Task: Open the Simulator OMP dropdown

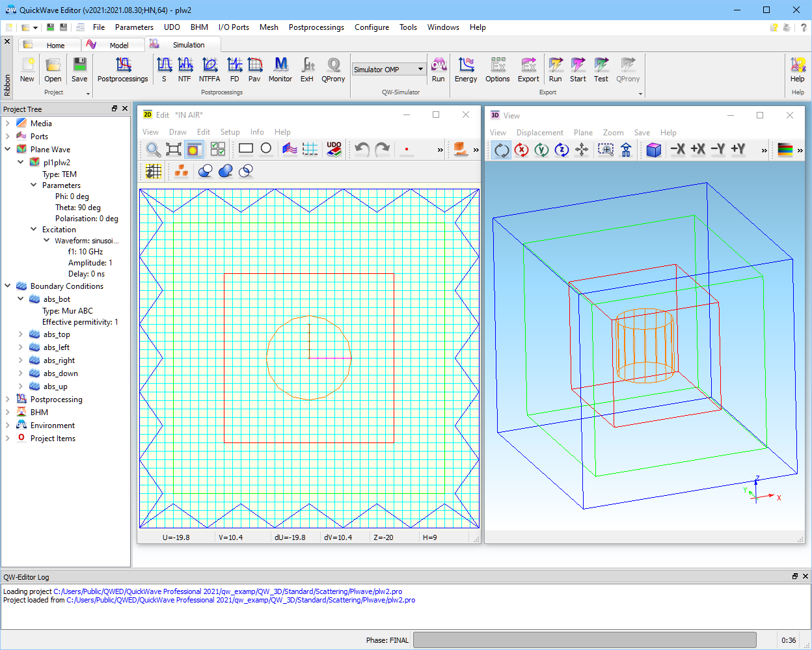Action: click(388, 70)
